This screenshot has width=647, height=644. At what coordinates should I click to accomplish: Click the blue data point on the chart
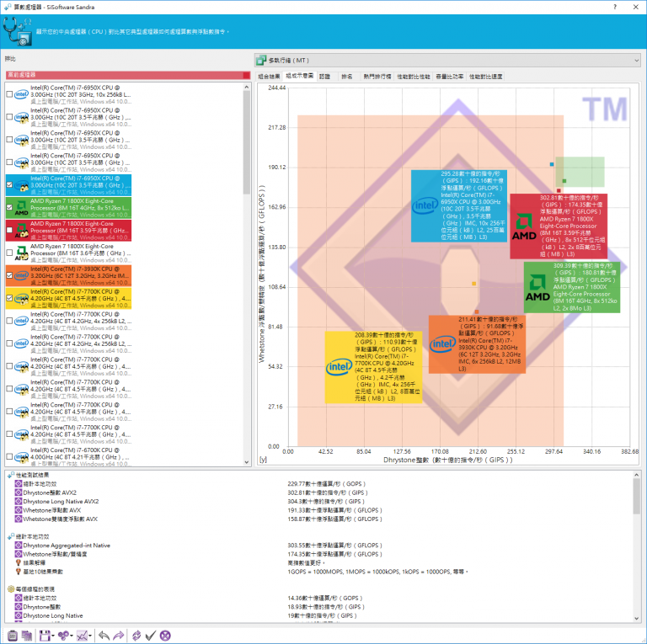552,164
